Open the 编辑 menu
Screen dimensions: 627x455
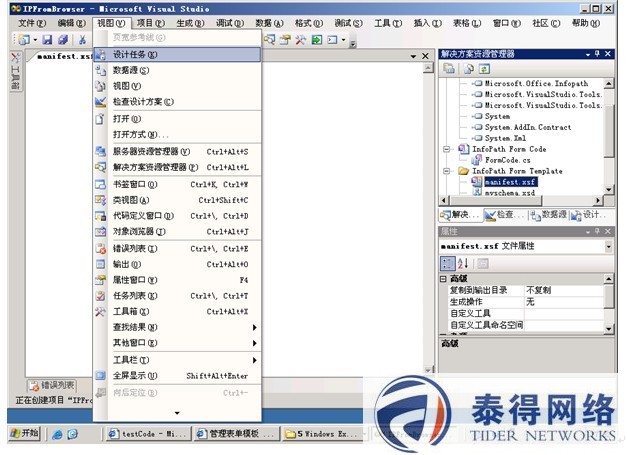click(x=72, y=23)
